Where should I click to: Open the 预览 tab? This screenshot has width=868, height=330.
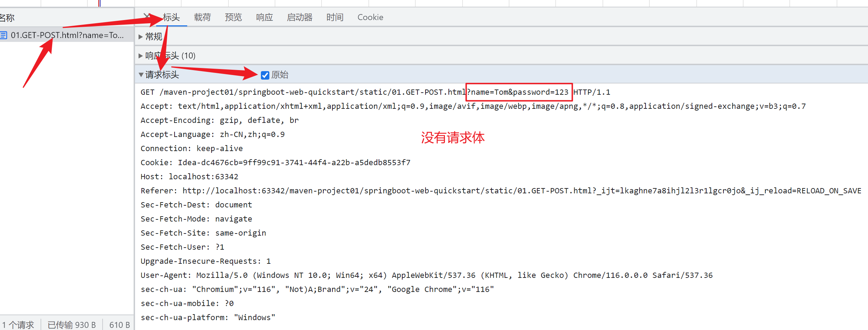(233, 17)
